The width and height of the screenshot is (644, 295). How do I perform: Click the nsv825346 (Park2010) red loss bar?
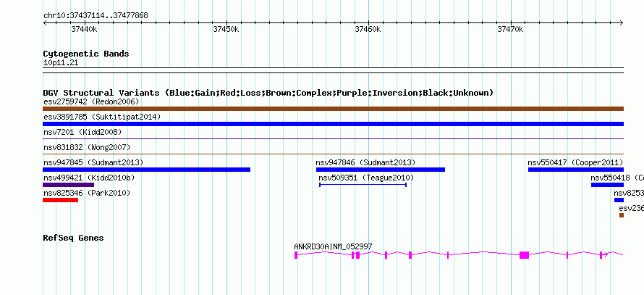[x=60, y=200]
